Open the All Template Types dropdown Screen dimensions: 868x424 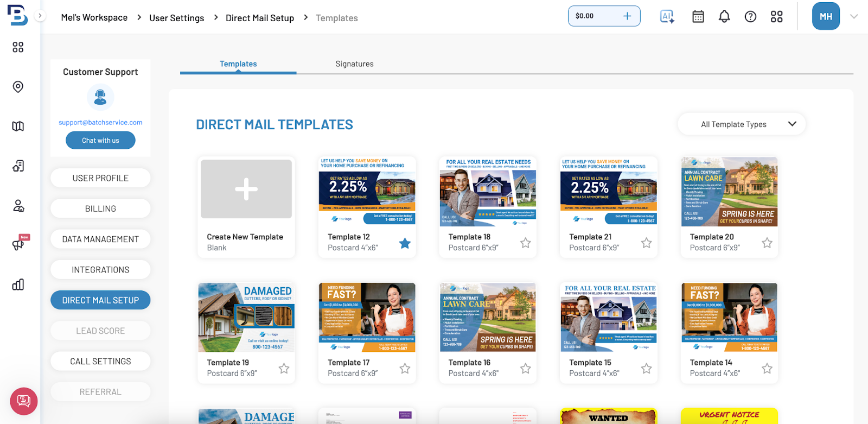tap(742, 124)
